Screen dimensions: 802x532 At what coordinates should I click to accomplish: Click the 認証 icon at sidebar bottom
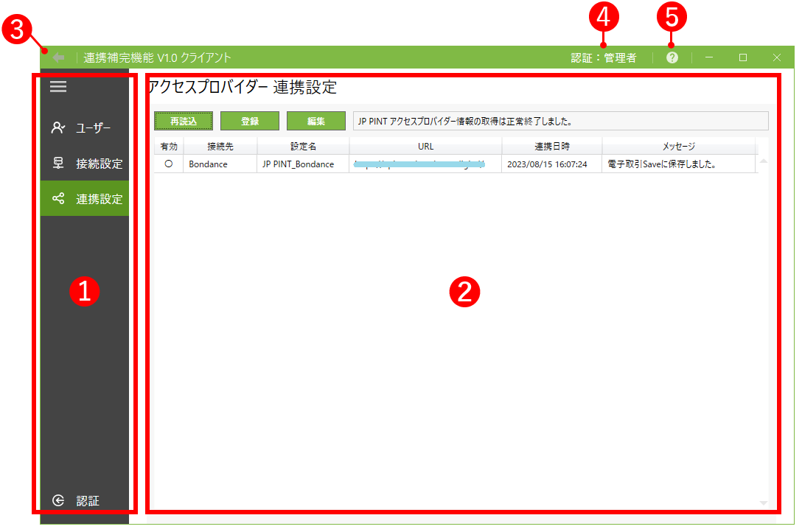pyautogui.click(x=57, y=500)
